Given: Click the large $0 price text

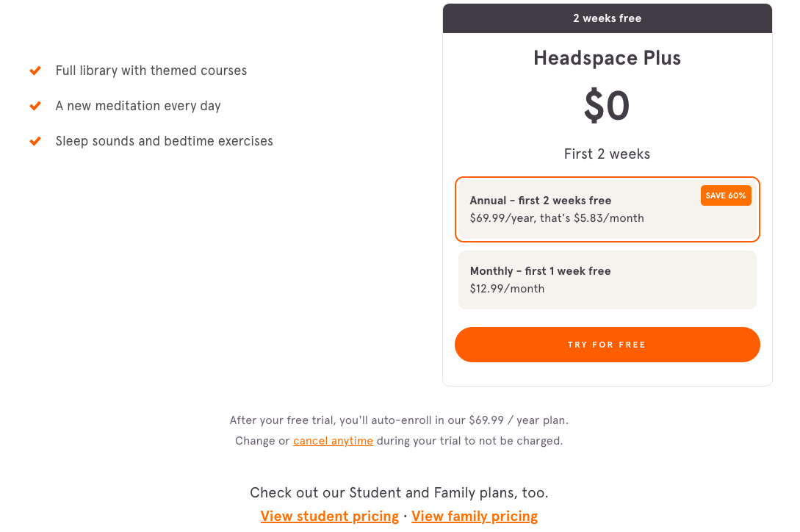Looking at the screenshot, I should click(x=607, y=107).
